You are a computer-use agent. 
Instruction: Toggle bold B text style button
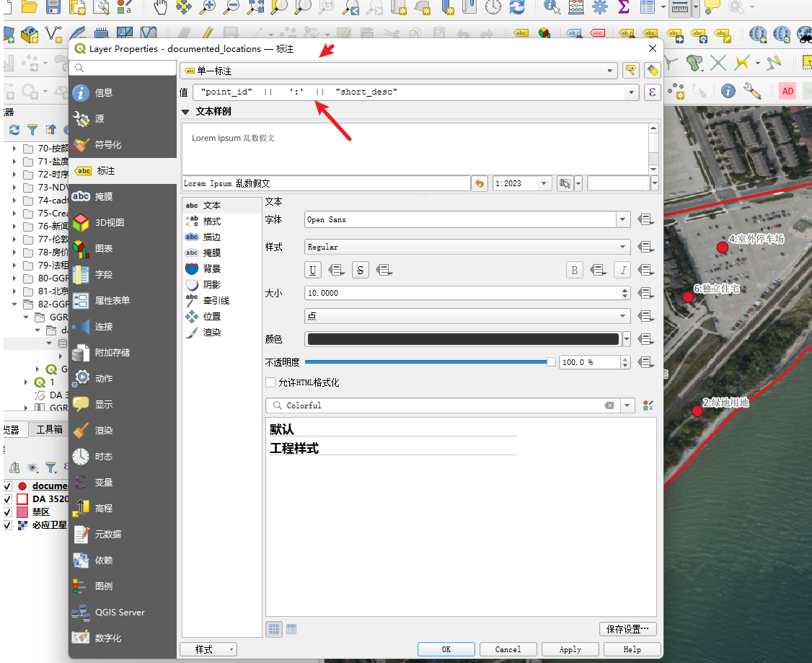coord(574,270)
